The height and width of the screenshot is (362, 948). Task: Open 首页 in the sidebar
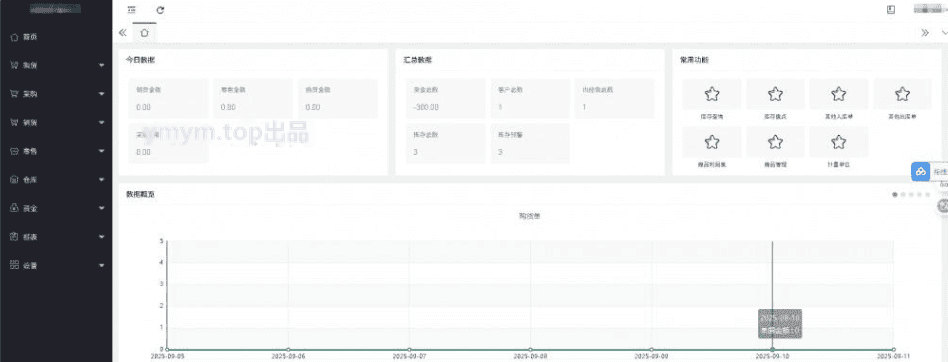pos(31,37)
